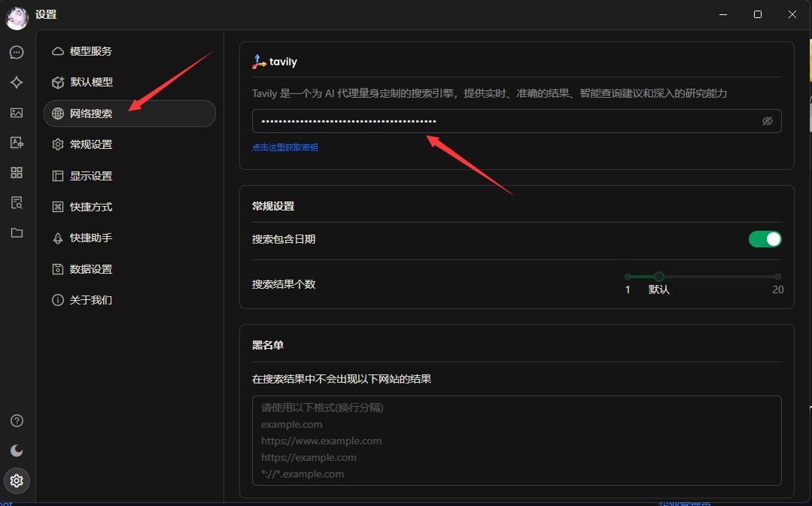Click the tavily logo icon

click(259, 62)
